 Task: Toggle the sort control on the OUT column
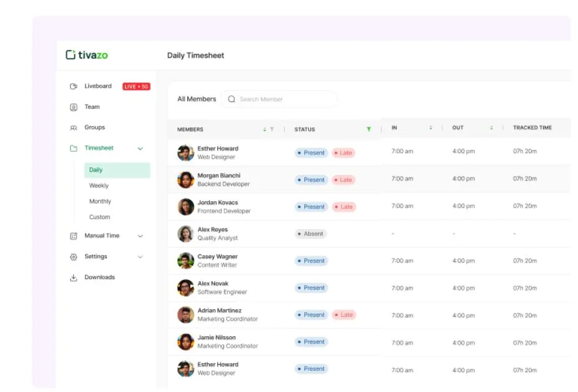point(490,127)
